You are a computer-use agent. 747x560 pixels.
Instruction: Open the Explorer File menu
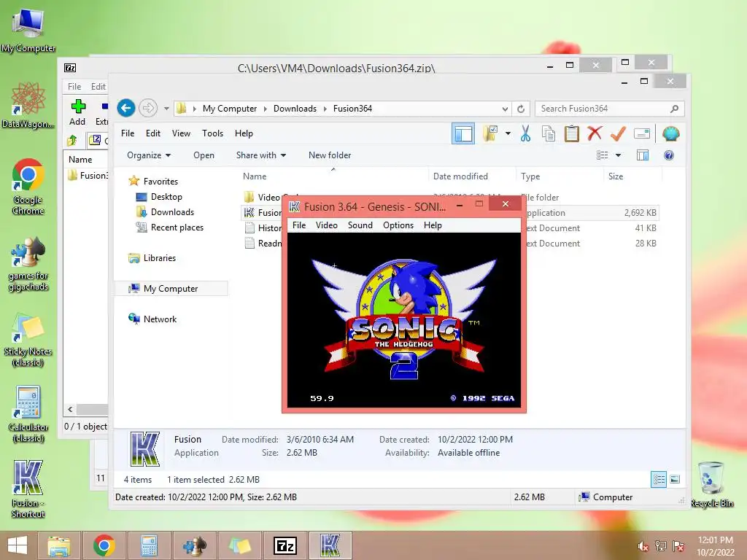128,133
